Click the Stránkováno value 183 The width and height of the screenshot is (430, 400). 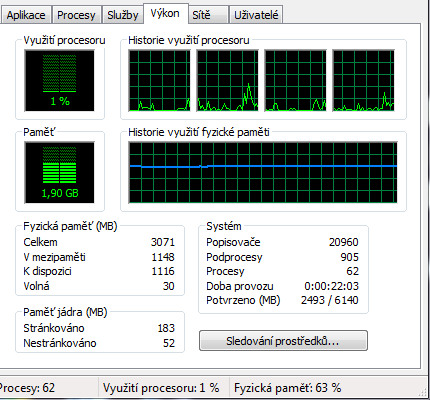166,328
